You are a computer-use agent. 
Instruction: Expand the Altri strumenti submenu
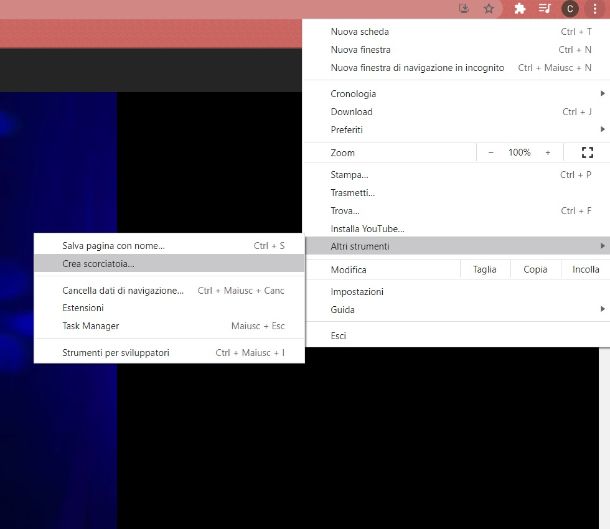[x=458, y=246]
